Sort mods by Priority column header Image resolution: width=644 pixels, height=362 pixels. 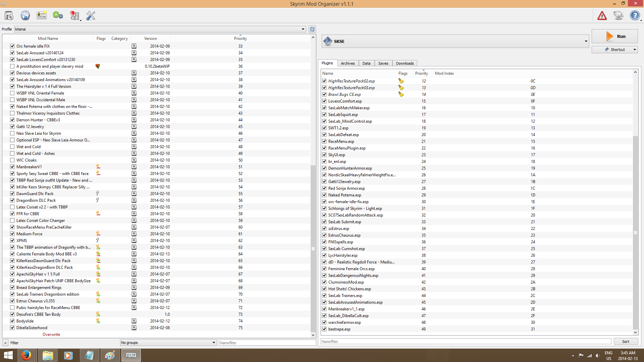click(x=240, y=39)
